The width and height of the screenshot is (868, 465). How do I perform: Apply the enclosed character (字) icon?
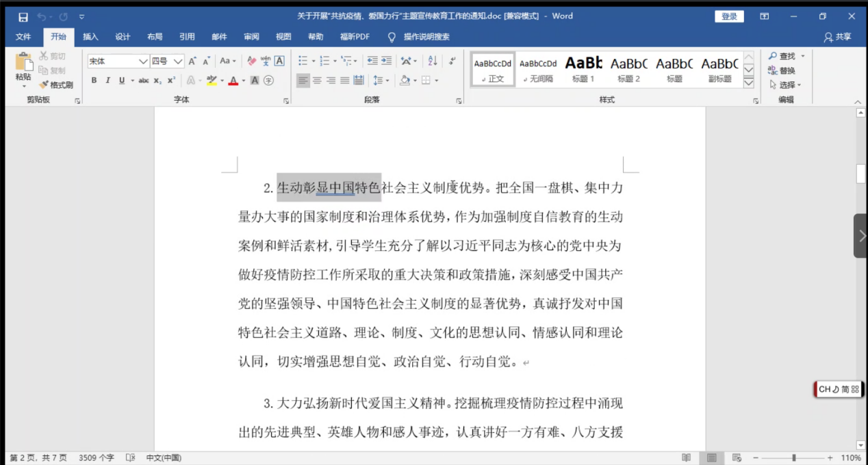click(x=268, y=80)
